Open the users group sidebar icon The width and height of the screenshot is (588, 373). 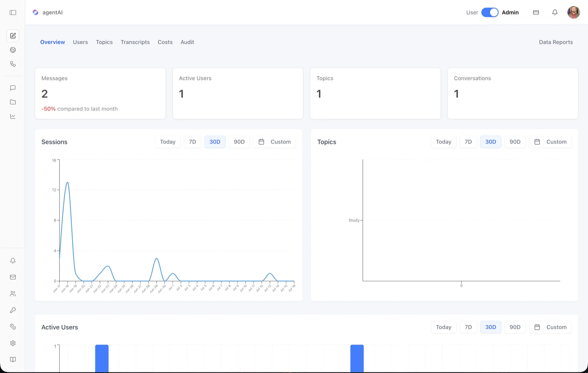[x=13, y=294]
